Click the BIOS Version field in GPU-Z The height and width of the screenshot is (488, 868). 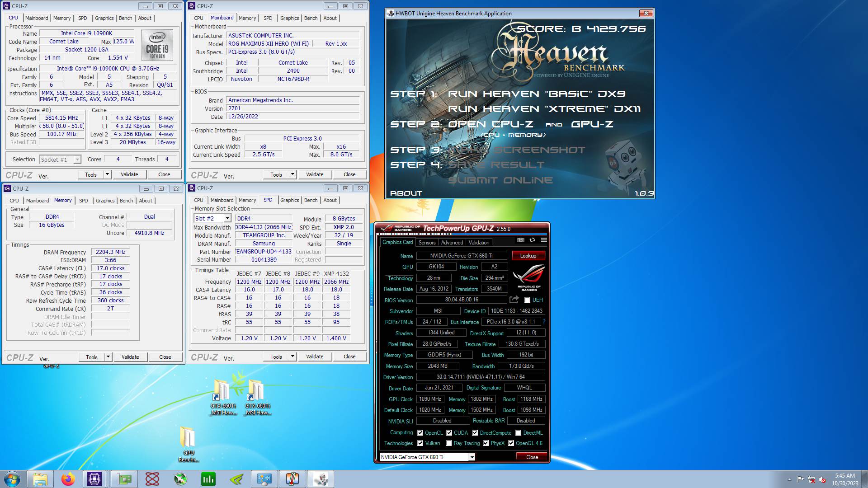461,300
